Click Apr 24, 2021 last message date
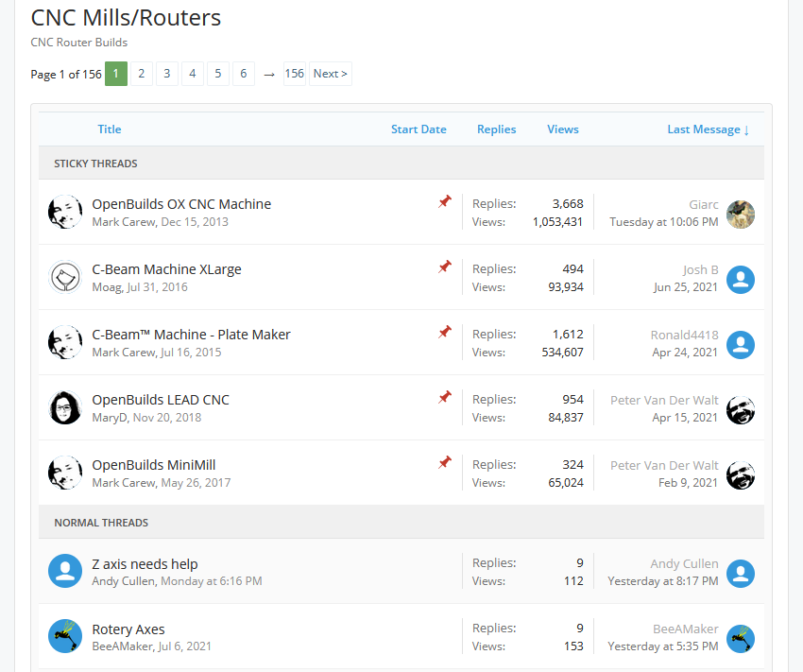The width and height of the screenshot is (803, 672). (685, 353)
